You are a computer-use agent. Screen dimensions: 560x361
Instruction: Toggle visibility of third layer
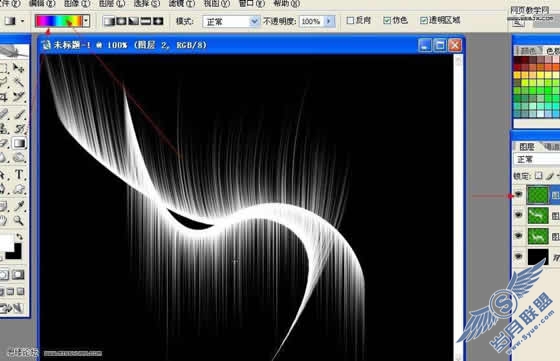519,236
